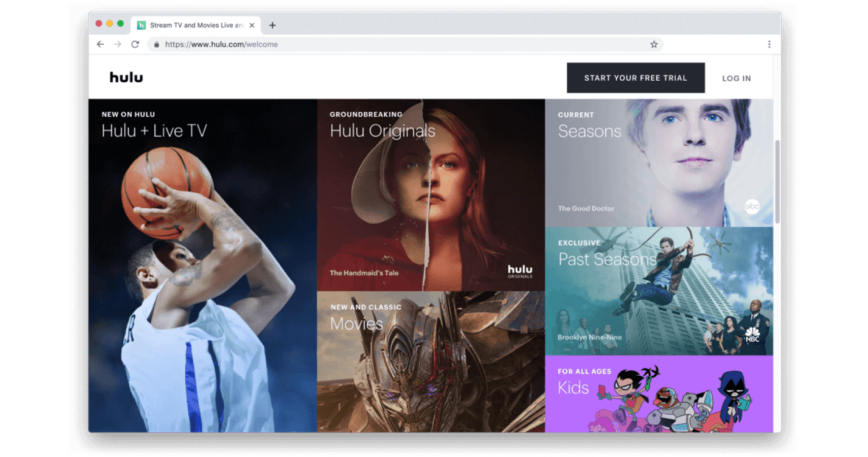Open the Chrome three-dot menu

coord(770,44)
